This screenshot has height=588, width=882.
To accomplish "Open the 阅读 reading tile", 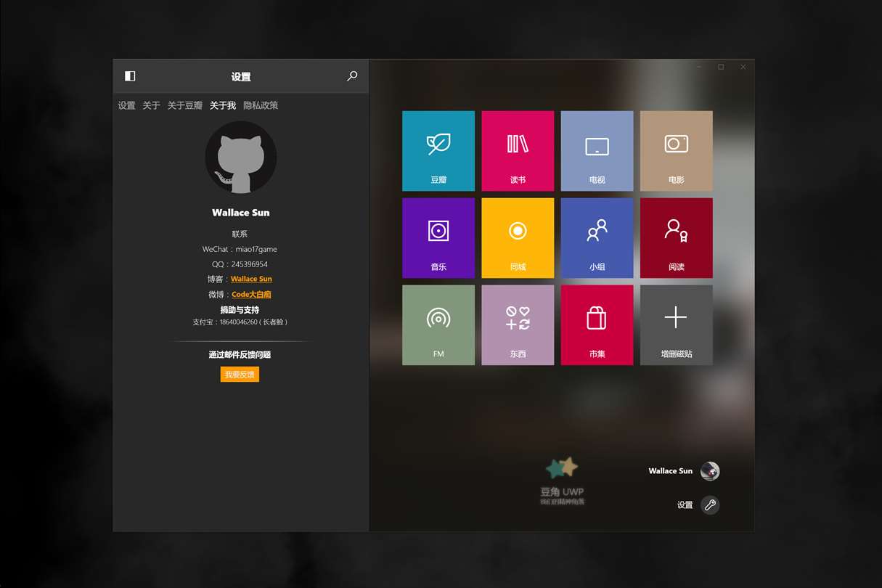I will [677, 238].
